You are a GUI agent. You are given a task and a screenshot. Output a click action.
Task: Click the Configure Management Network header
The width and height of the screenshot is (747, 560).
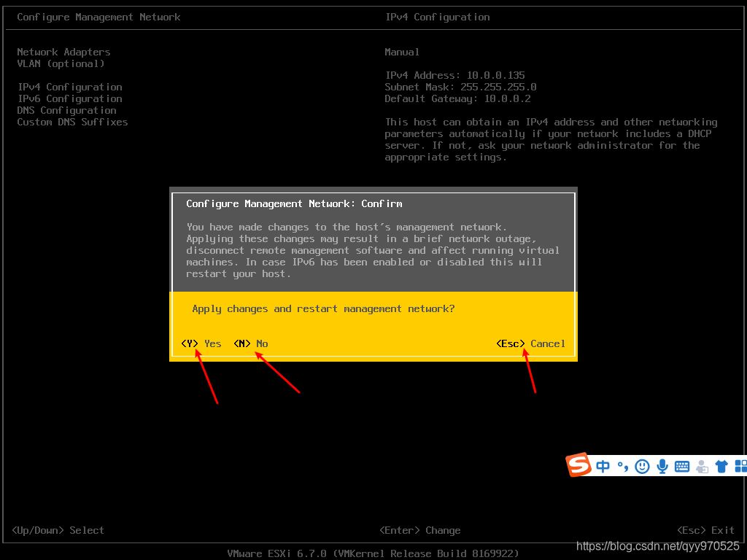(98, 17)
